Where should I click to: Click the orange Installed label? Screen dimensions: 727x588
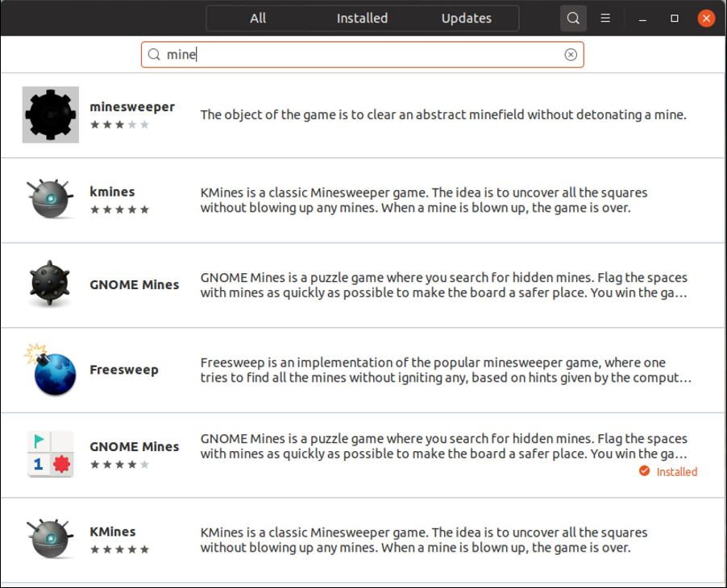[x=676, y=472]
